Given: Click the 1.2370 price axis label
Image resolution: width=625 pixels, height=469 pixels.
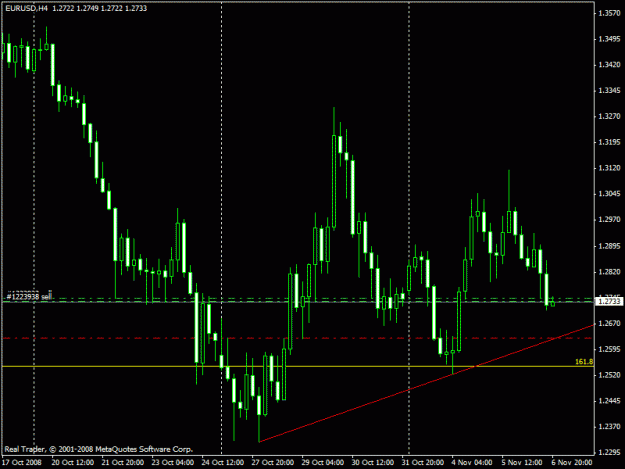Looking at the screenshot, I should pos(609,426).
